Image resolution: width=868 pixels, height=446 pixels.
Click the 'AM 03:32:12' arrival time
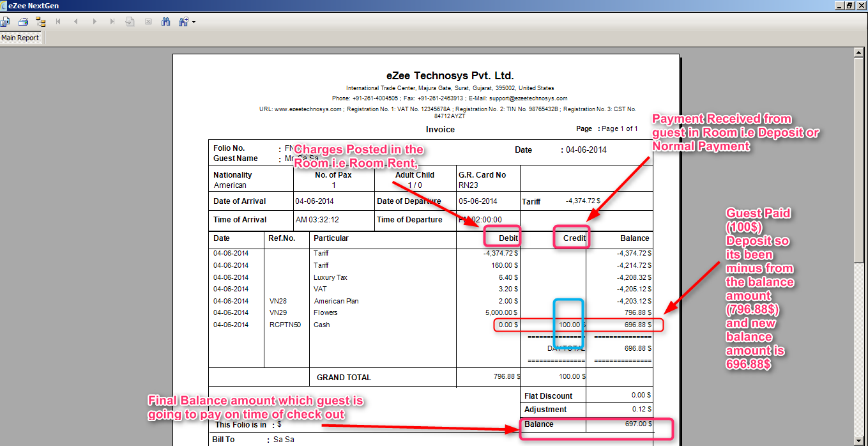[x=317, y=219]
